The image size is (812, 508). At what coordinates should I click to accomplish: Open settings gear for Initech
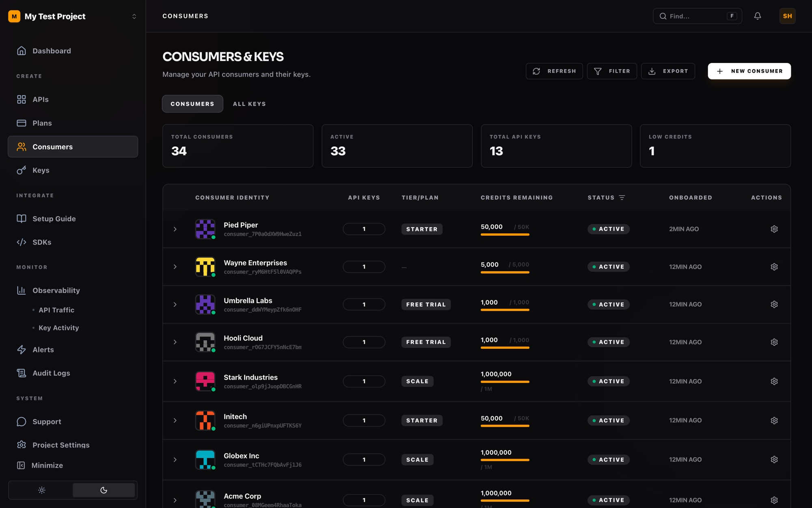(774, 421)
